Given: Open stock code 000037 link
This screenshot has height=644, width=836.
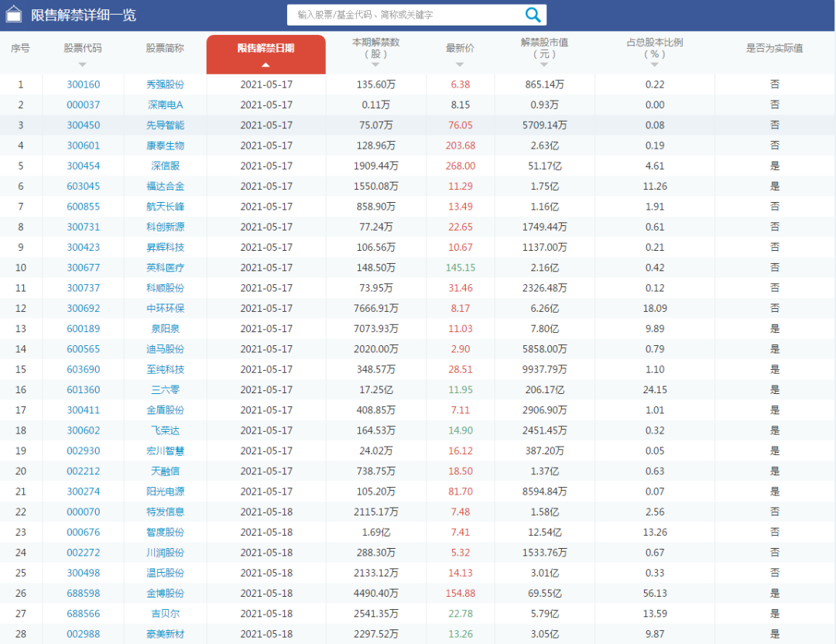Looking at the screenshot, I should click(x=83, y=104).
